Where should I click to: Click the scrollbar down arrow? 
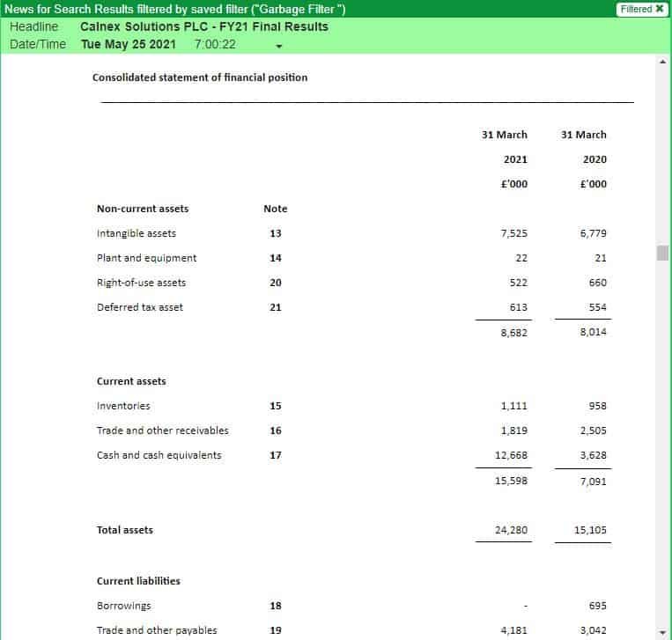pos(663,632)
